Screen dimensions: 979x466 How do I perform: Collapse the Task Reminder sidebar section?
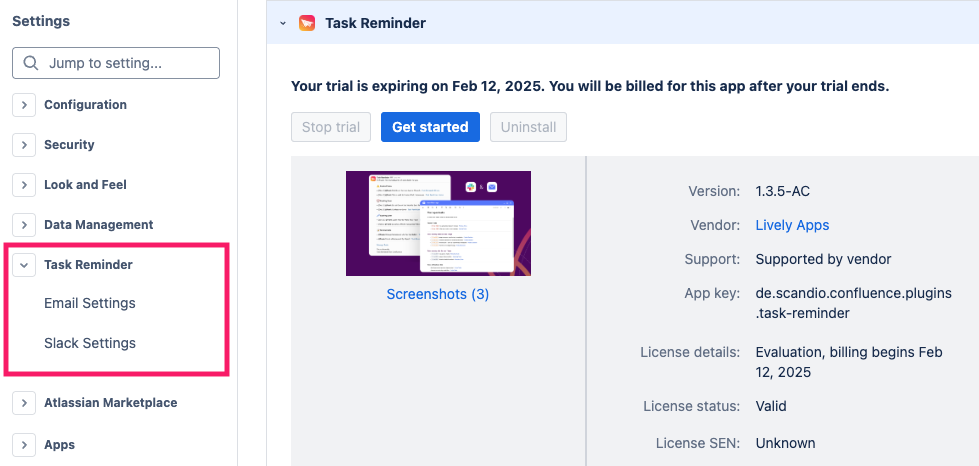[x=24, y=265]
